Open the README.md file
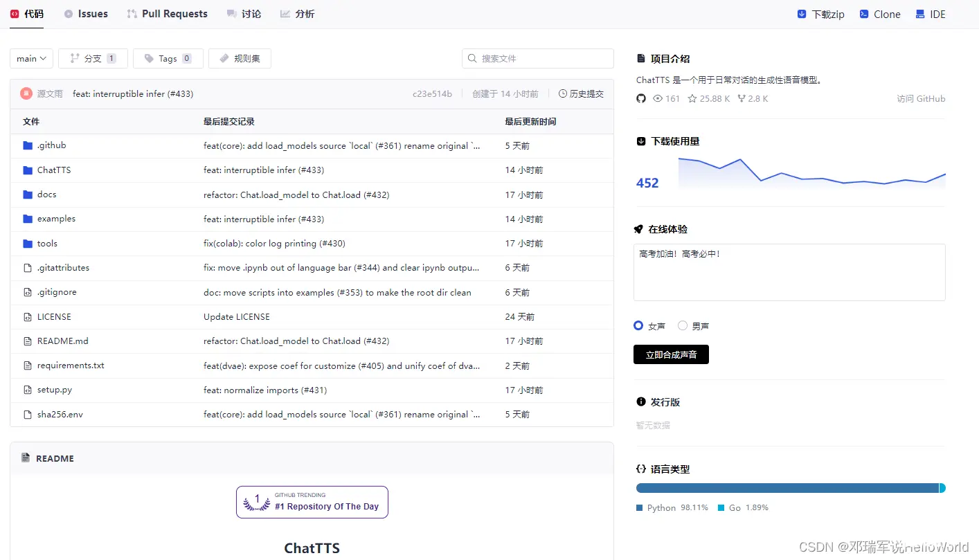979x560 pixels. click(63, 341)
